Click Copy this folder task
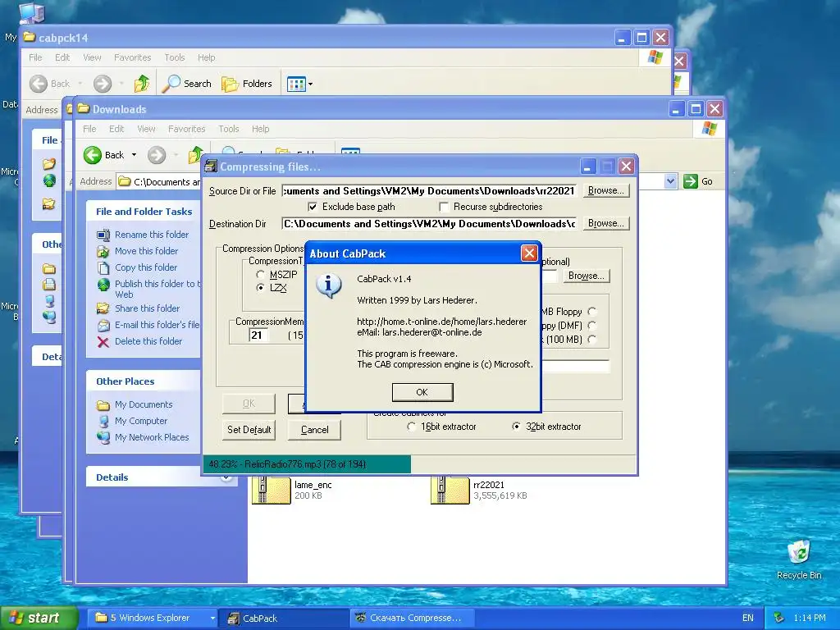This screenshot has height=630, width=840. pyautogui.click(x=146, y=267)
